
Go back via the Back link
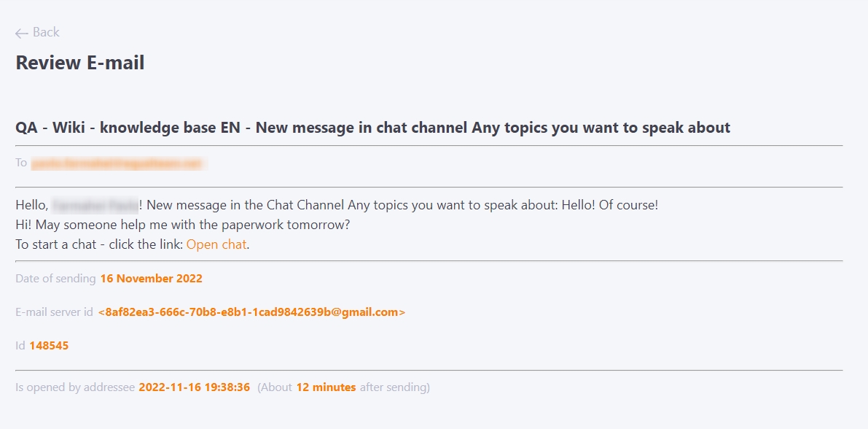coord(37,32)
